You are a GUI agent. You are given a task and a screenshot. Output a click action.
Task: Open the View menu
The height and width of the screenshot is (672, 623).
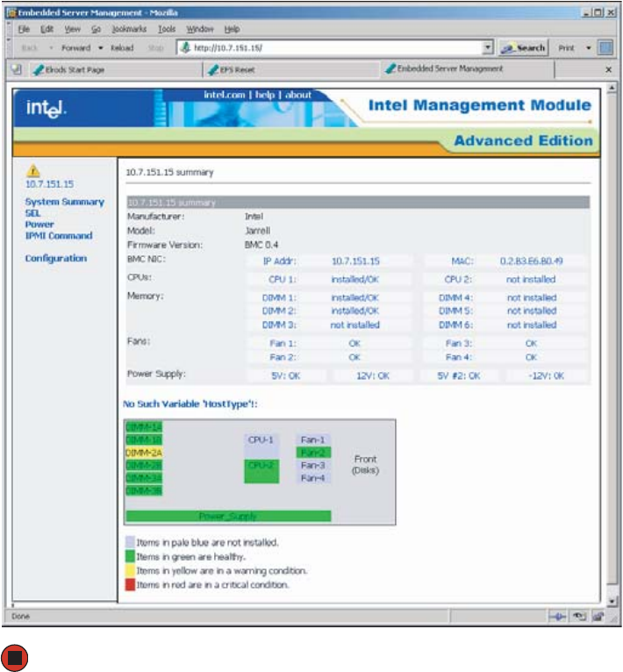(73, 29)
